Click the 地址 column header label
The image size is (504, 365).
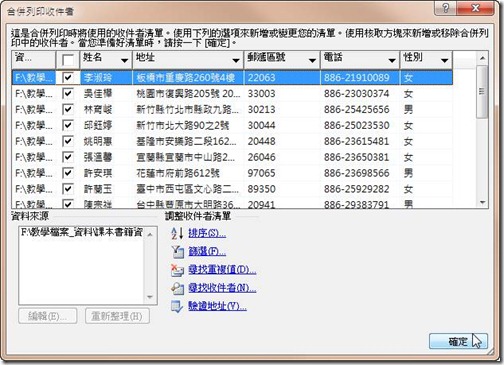point(145,58)
